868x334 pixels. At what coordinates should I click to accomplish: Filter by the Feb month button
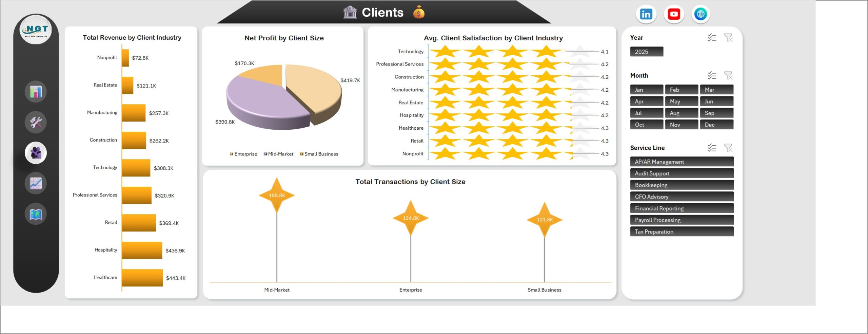pos(682,90)
